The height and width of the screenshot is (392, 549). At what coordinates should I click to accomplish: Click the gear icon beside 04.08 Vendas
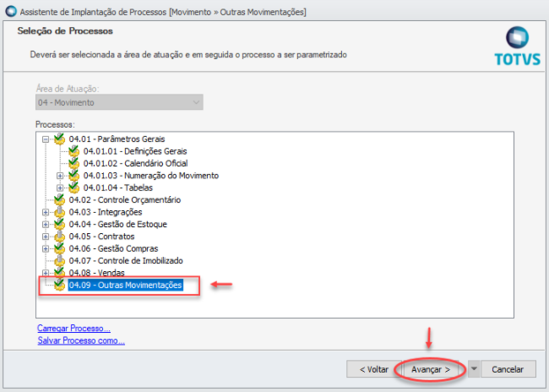point(59,273)
